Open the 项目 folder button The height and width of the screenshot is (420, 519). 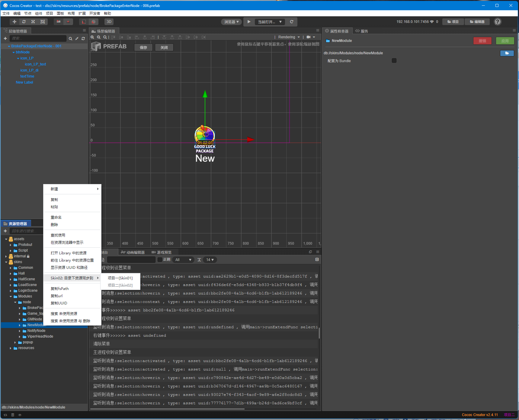pyautogui.click(x=453, y=22)
